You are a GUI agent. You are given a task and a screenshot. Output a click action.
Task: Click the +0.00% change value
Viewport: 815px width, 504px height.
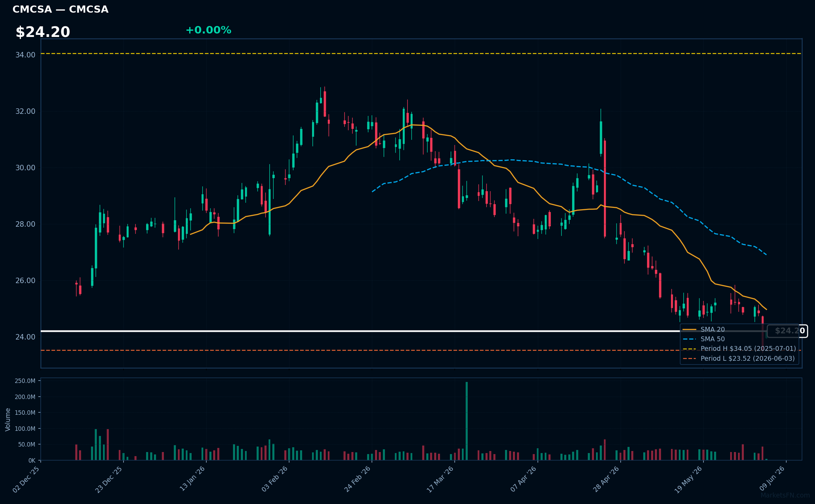pyautogui.click(x=208, y=30)
